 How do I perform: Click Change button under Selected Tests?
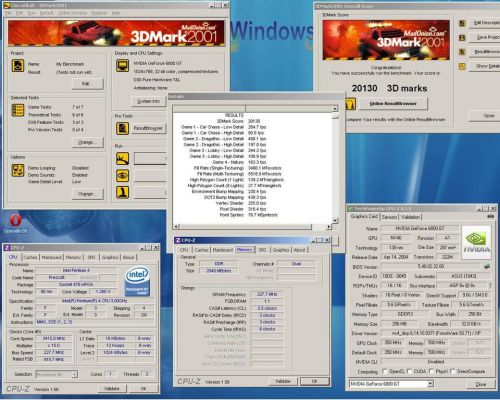[88, 142]
